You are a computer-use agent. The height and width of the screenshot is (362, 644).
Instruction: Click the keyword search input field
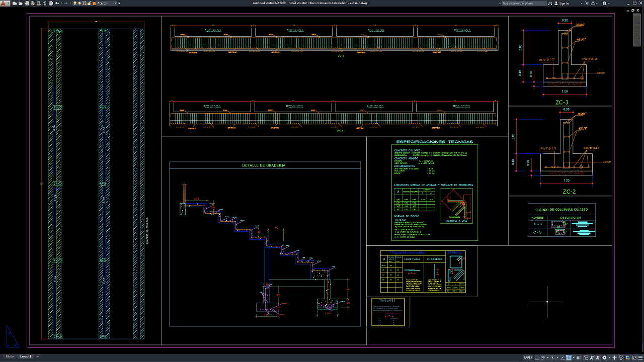coord(524,3)
